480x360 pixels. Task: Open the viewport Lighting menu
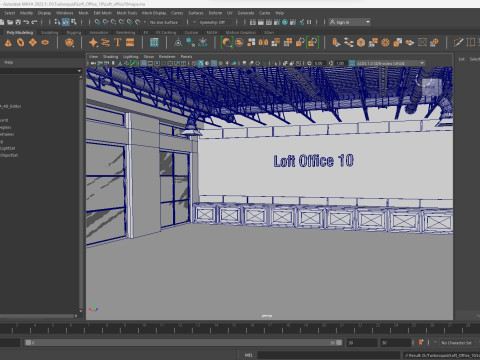point(130,57)
